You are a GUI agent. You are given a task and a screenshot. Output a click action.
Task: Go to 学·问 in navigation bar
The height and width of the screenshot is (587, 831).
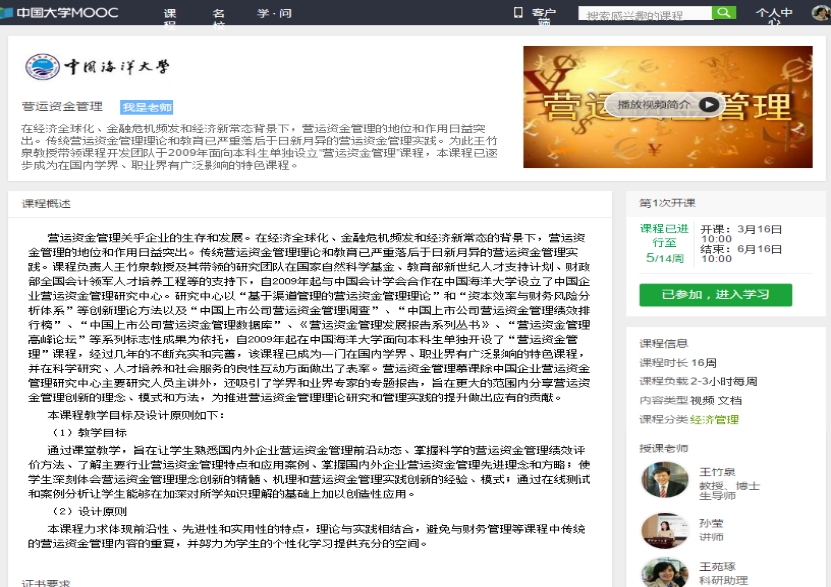274,13
